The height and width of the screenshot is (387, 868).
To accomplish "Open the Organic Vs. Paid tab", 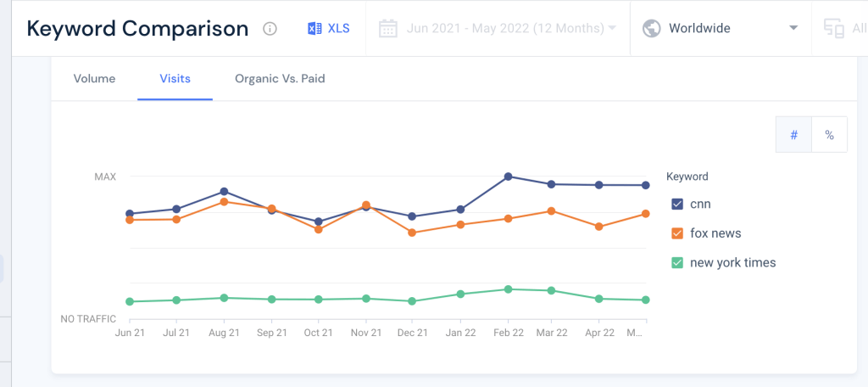I will pos(280,79).
